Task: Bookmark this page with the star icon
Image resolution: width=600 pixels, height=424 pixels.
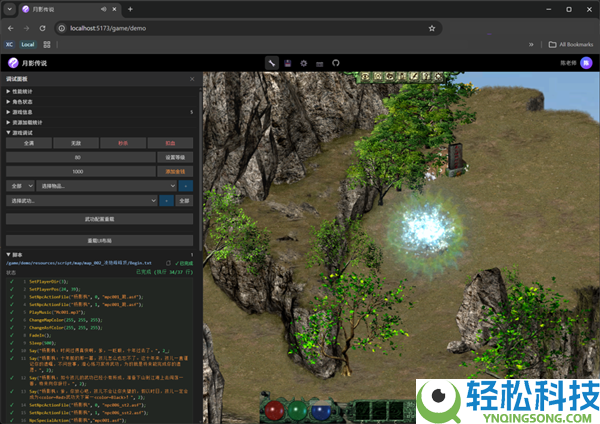Action: pyautogui.click(x=432, y=28)
